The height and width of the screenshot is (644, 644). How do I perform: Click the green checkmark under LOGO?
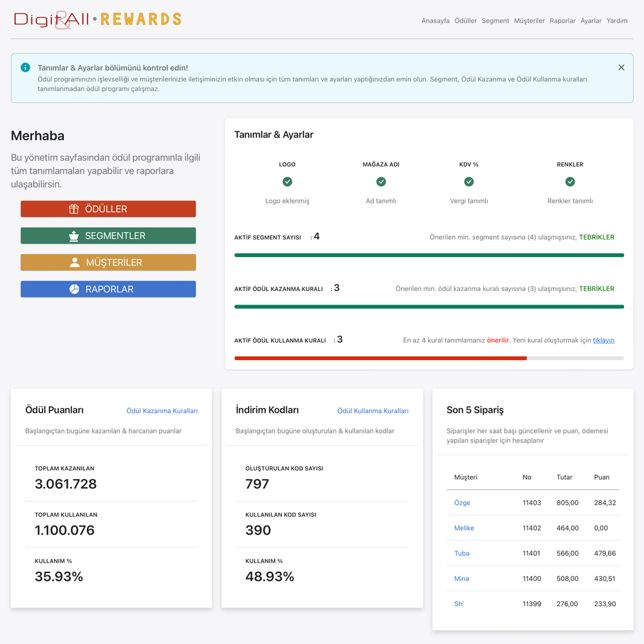pos(287,182)
